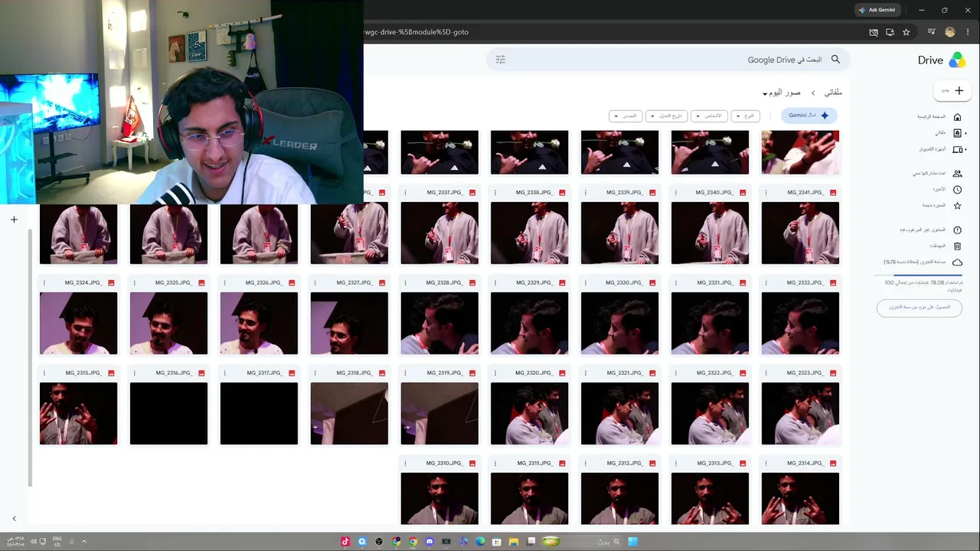Open Microsoft Edge from the taskbar
This screenshot has width=980, height=551.
480,542
